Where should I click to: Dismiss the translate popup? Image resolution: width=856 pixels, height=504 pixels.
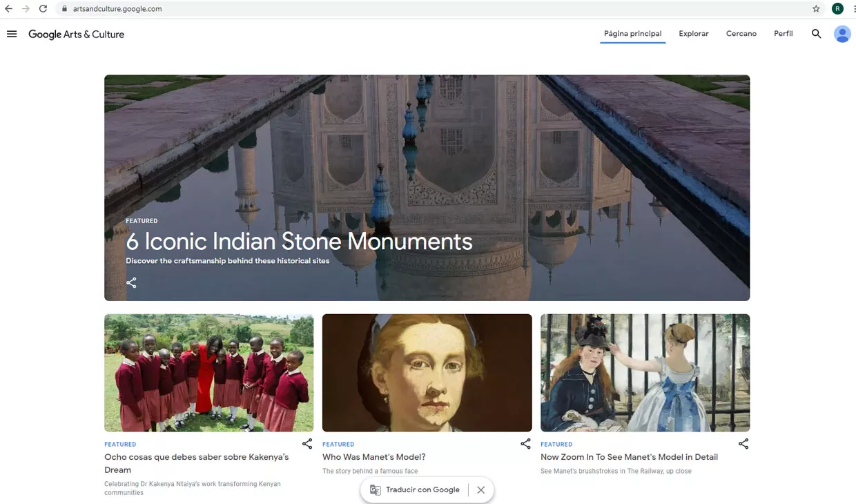481,490
